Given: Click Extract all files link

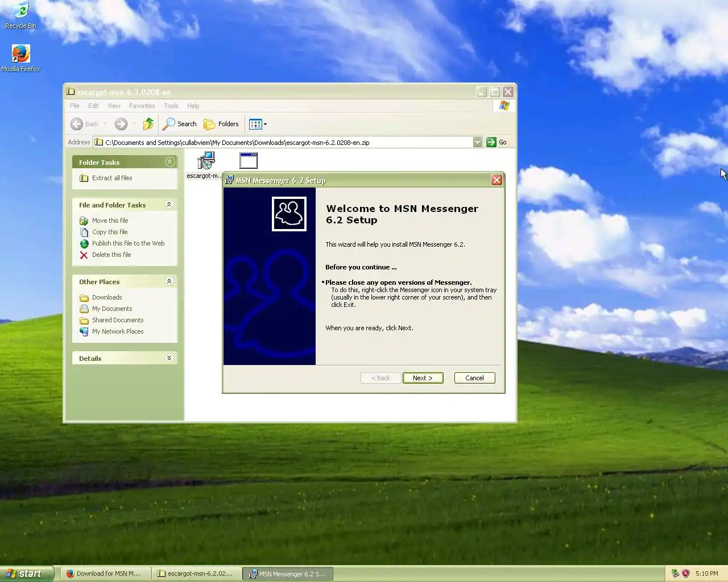Looking at the screenshot, I should click(112, 178).
